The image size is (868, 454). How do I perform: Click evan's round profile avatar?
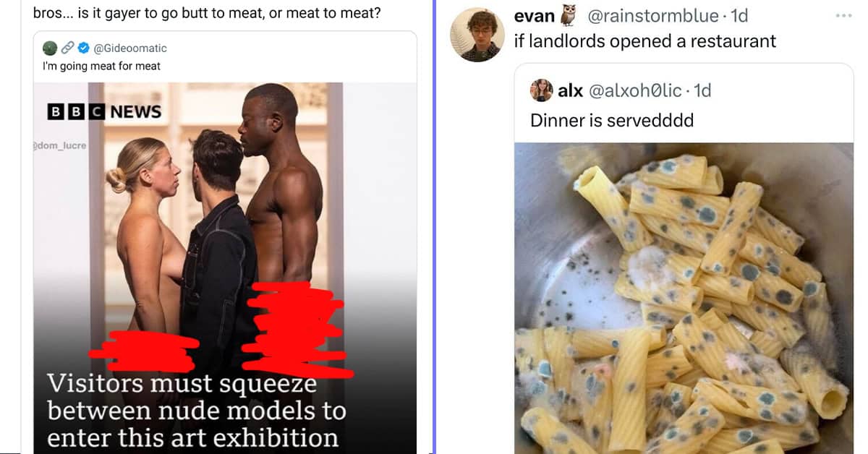477,35
